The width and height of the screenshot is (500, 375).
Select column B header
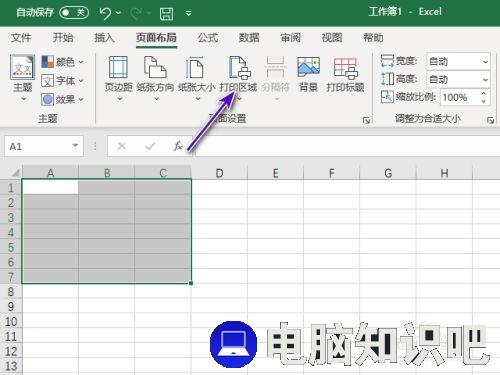point(107,173)
